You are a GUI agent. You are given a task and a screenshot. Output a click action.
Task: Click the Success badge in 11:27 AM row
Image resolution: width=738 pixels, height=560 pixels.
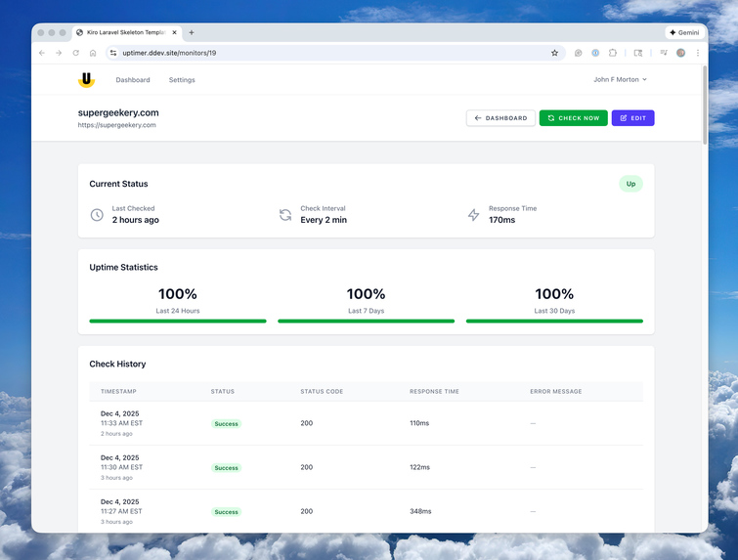click(227, 512)
